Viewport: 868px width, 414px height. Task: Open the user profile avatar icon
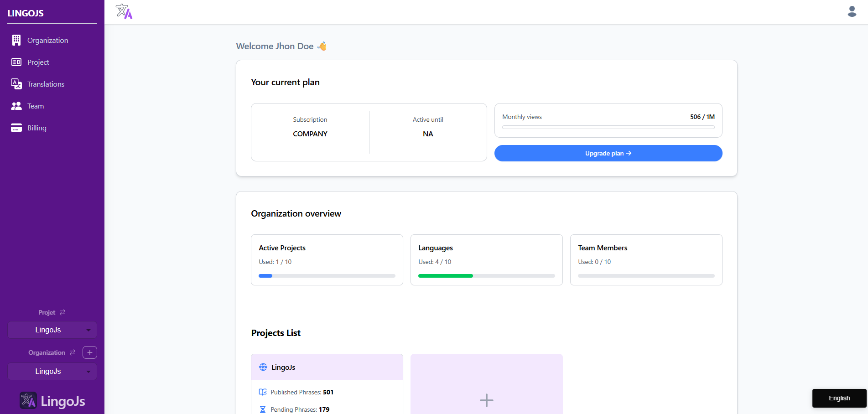pyautogui.click(x=852, y=11)
